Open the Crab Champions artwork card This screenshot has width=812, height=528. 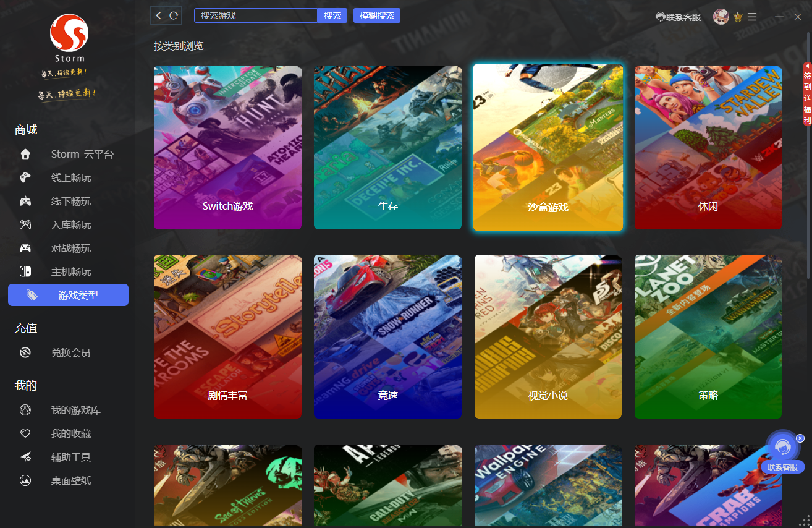click(x=708, y=485)
